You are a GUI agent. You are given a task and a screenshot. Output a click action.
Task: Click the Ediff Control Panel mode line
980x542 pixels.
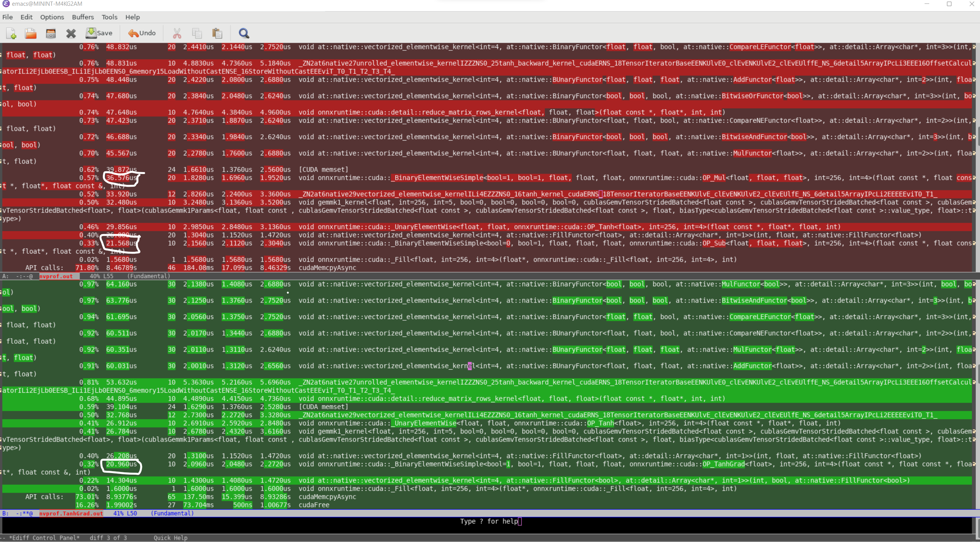tap(44, 538)
